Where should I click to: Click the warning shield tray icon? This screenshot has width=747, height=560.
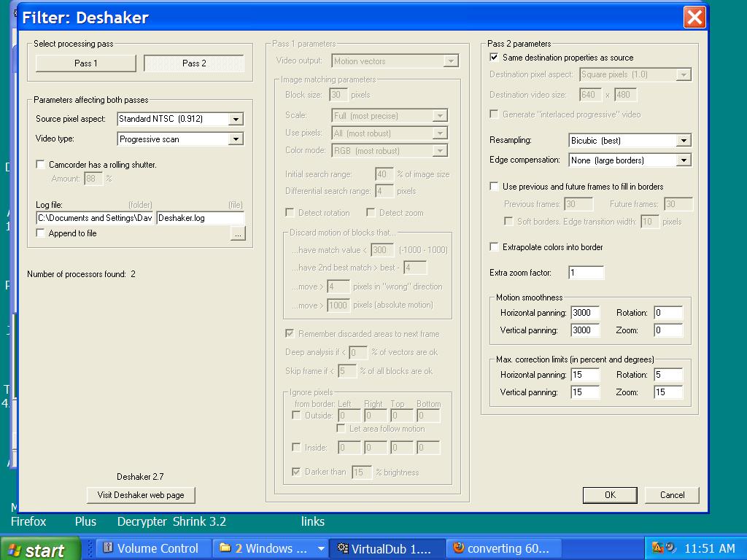pyautogui.click(x=657, y=548)
